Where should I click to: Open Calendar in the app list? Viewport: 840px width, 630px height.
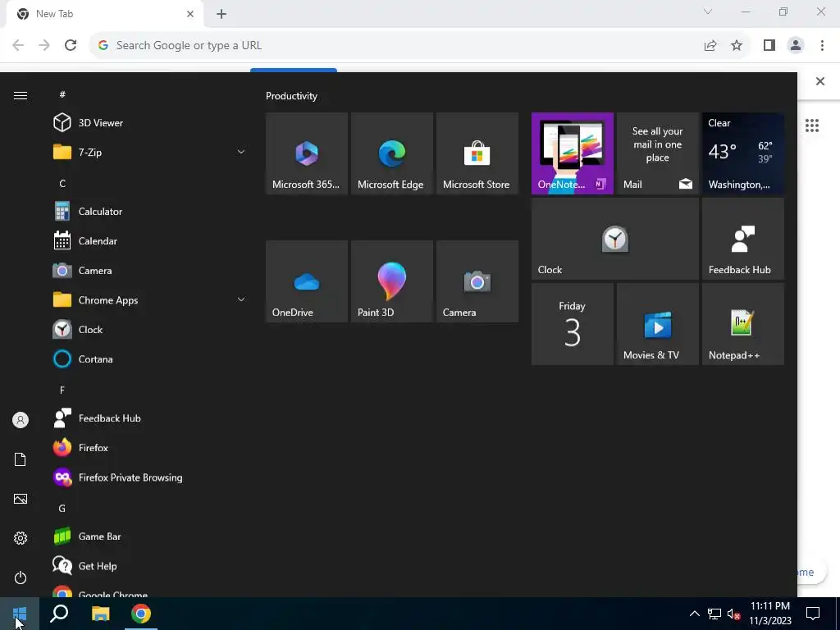coord(150,241)
